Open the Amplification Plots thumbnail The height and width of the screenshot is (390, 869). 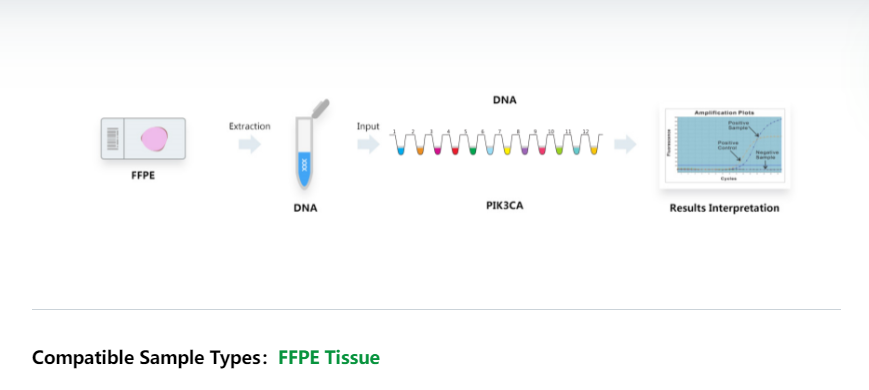click(725, 147)
